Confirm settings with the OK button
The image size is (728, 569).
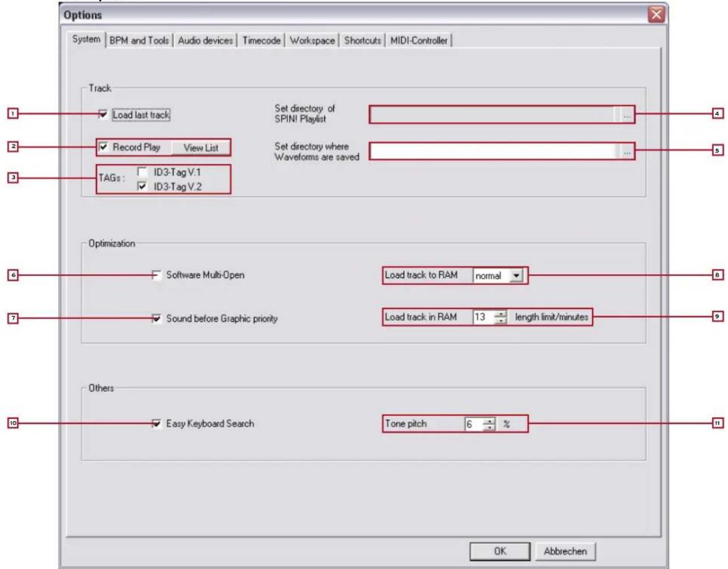(500, 551)
